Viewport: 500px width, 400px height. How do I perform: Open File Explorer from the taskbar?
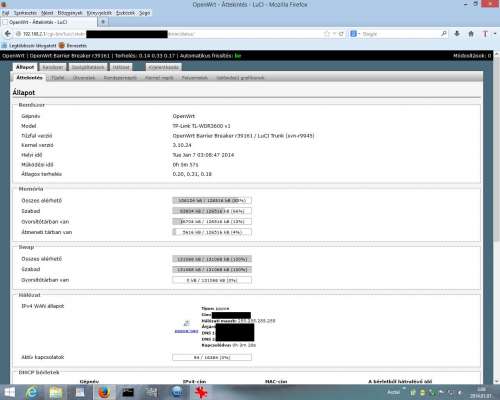point(56,392)
